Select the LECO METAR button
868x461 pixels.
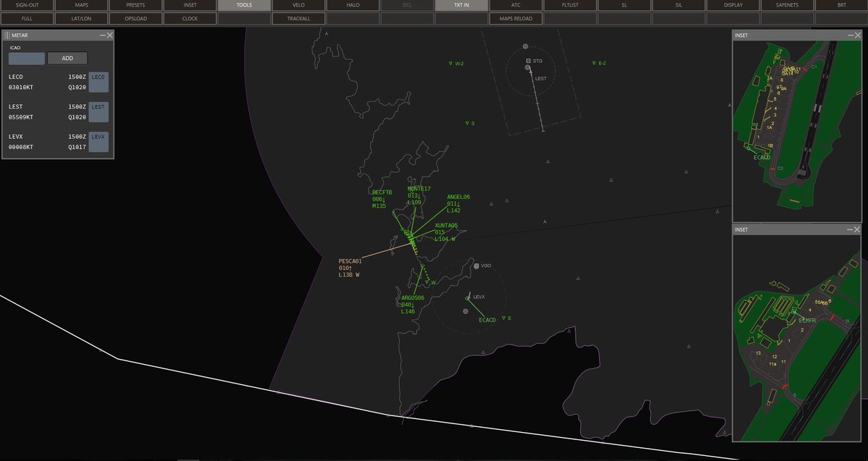pyautogui.click(x=98, y=82)
